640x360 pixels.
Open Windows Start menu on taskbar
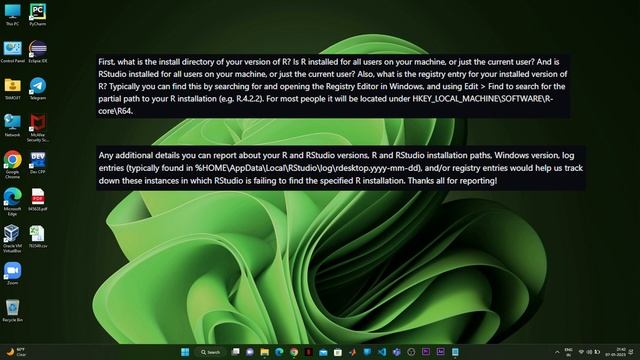tap(185, 352)
